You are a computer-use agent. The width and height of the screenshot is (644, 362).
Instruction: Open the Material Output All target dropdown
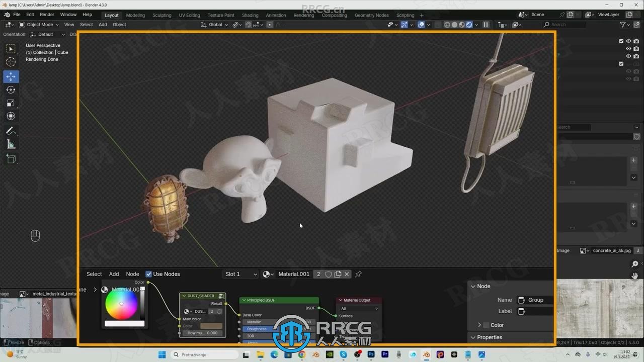359,309
